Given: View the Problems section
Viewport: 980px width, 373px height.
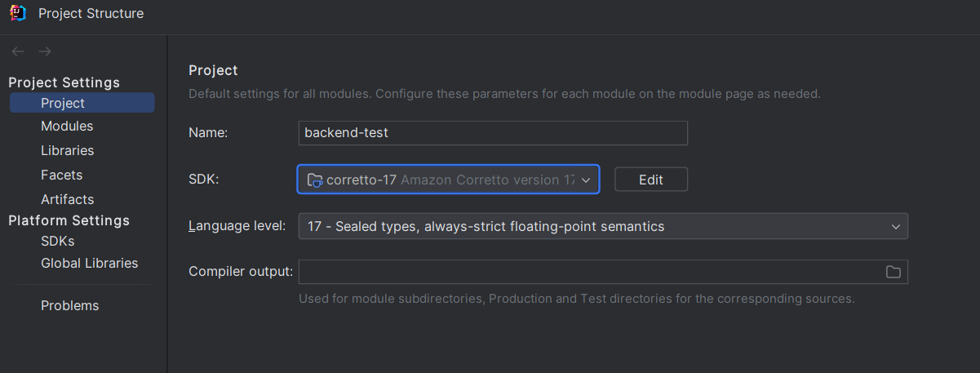Looking at the screenshot, I should pos(69,305).
